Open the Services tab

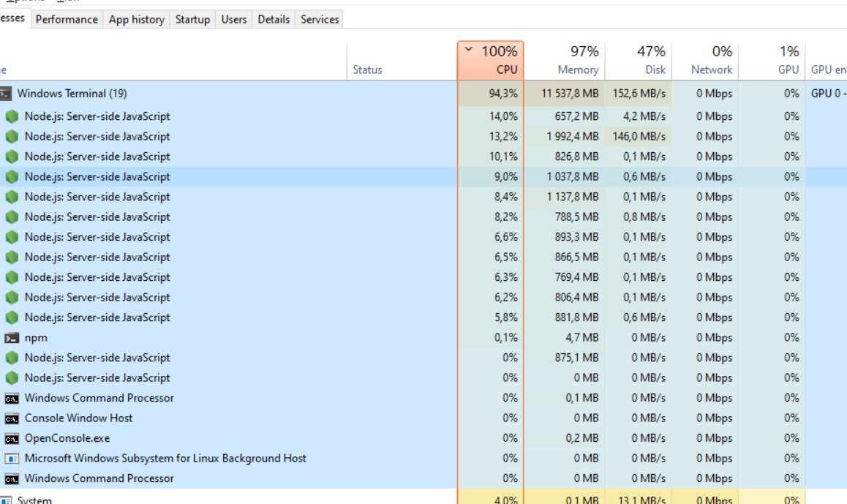tap(320, 20)
